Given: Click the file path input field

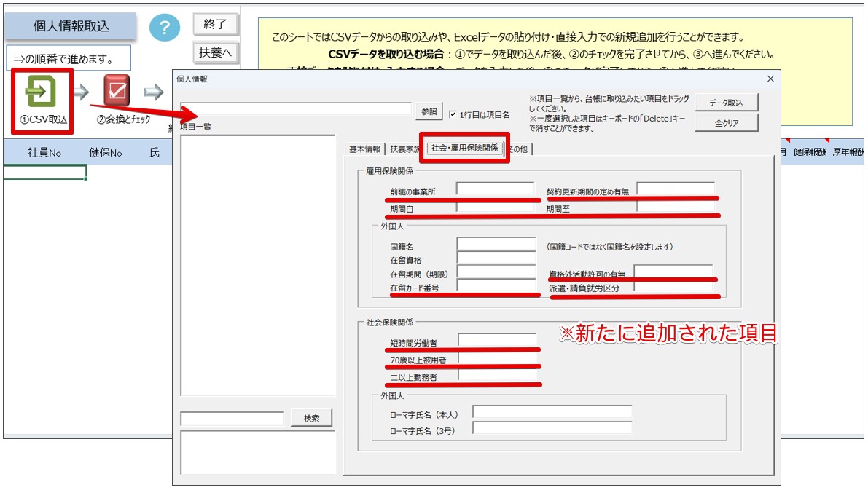Looking at the screenshot, I should (x=296, y=108).
